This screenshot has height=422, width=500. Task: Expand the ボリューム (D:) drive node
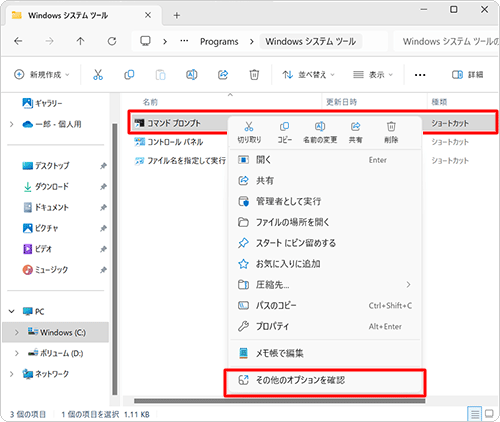pos(17,353)
